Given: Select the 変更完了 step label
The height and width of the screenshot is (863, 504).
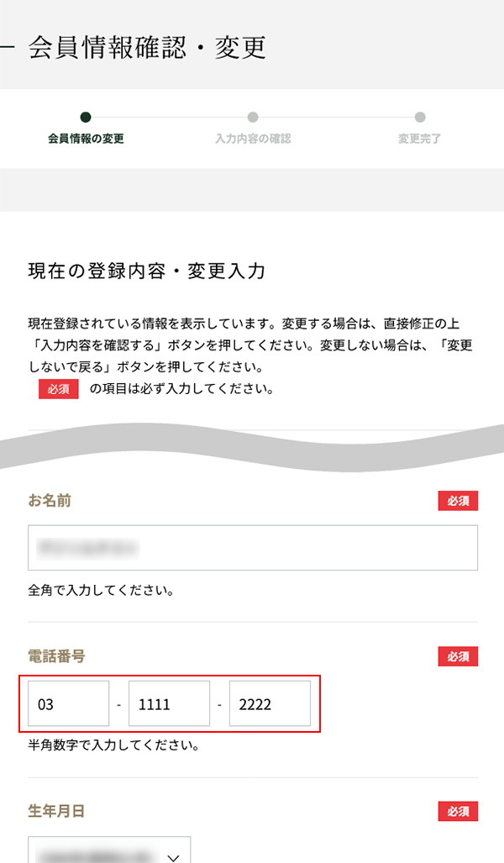Looking at the screenshot, I should point(420,139).
